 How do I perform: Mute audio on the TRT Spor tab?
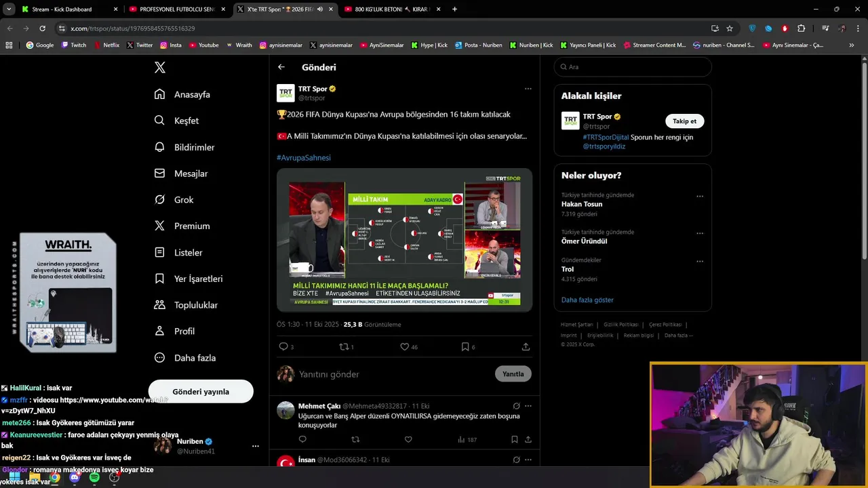pyautogui.click(x=320, y=9)
